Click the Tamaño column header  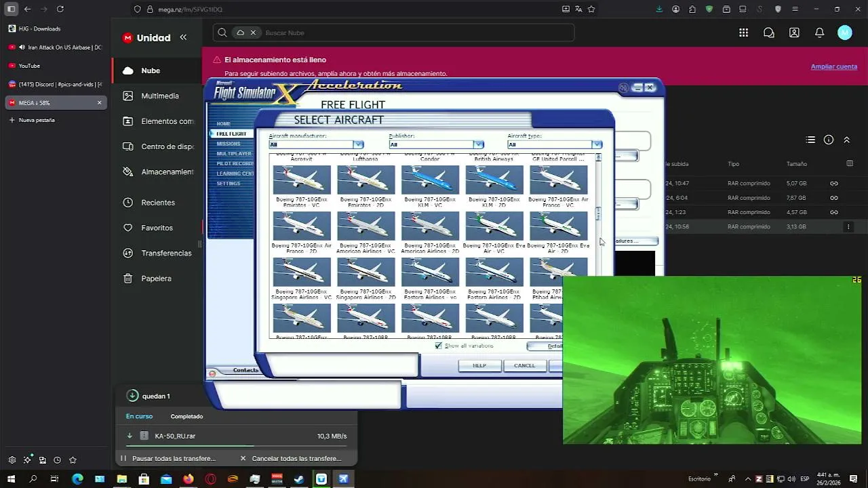[x=797, y=164]
